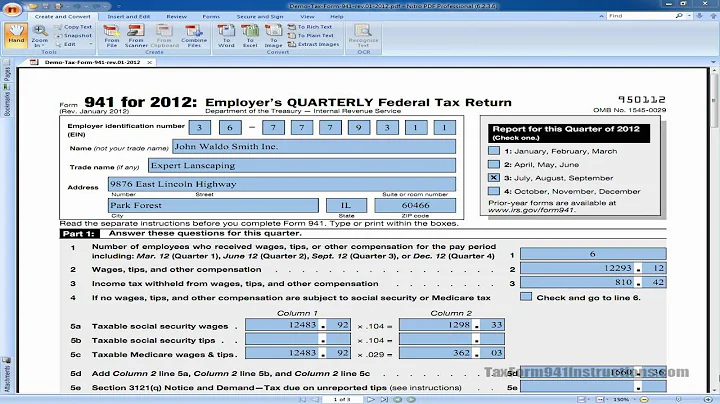This screenshot has width=720, height=404.
Task: Click the green previous view button
Action: click(398, 399)
